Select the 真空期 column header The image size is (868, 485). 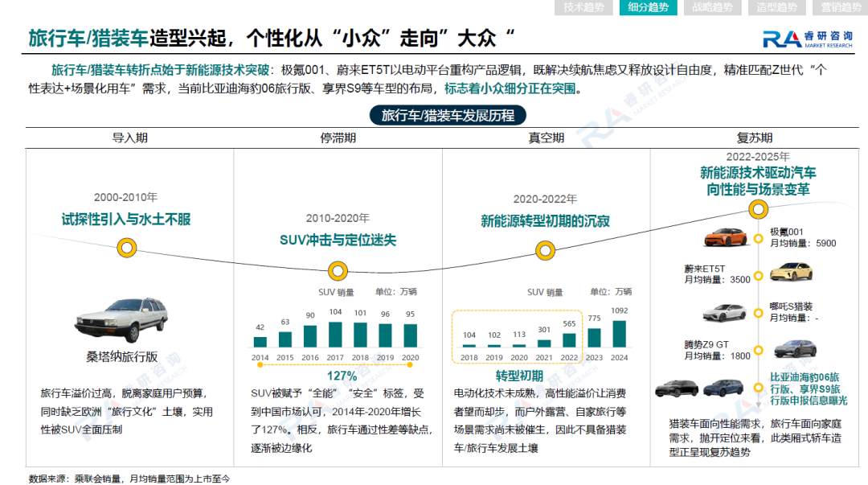547,138
